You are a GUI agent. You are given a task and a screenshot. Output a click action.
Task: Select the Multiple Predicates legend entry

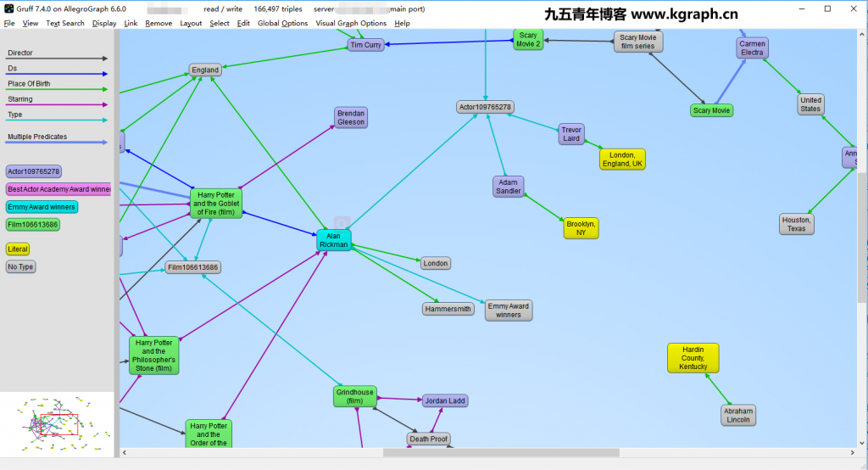57,138
